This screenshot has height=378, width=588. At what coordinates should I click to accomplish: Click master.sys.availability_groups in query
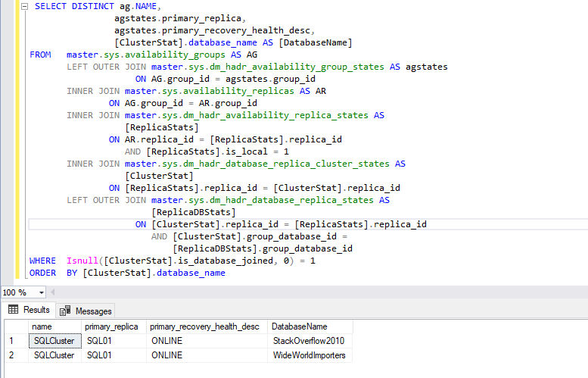(146, 55)
